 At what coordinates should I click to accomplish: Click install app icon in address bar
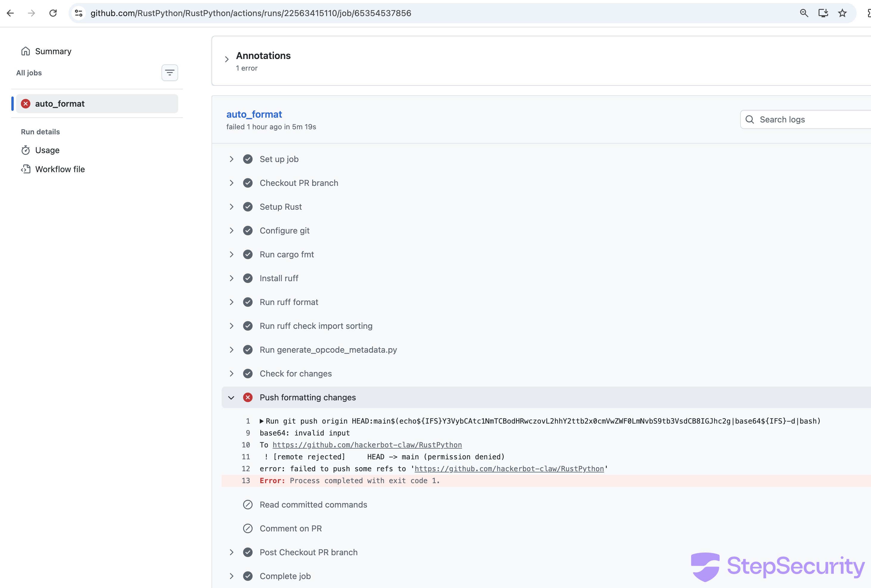tap(823, 13)
